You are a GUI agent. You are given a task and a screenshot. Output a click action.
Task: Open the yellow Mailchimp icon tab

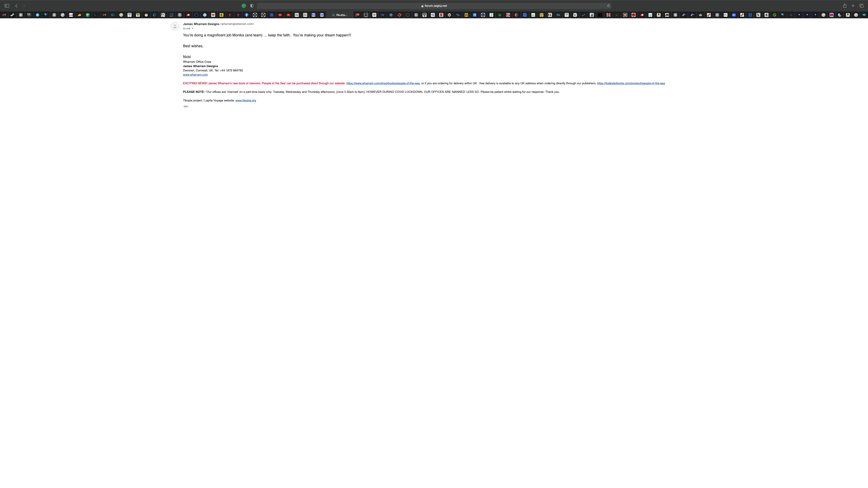point(221,15)
